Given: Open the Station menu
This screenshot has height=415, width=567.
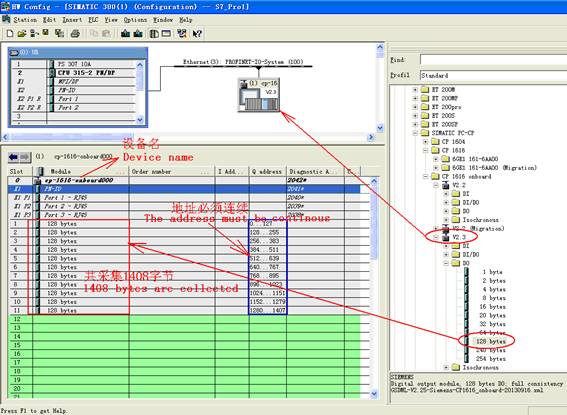Looking at the screenshot, I should [25, 20].
